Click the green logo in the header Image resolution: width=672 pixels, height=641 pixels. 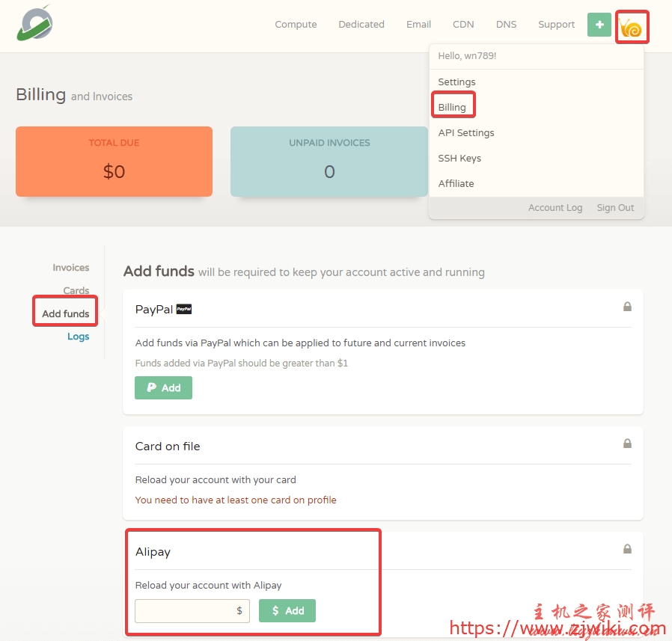[35, 24]
